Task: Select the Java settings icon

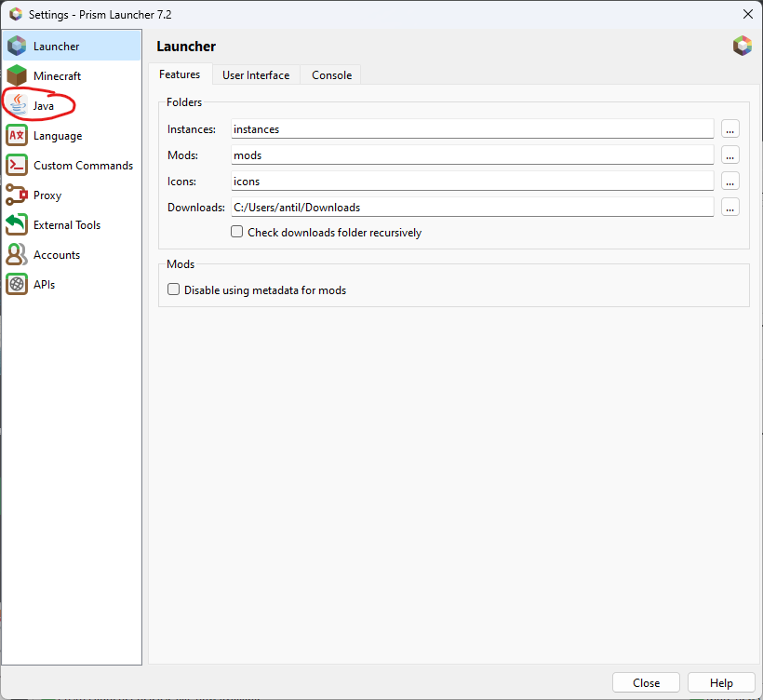Action: click(x=17, y=105)
